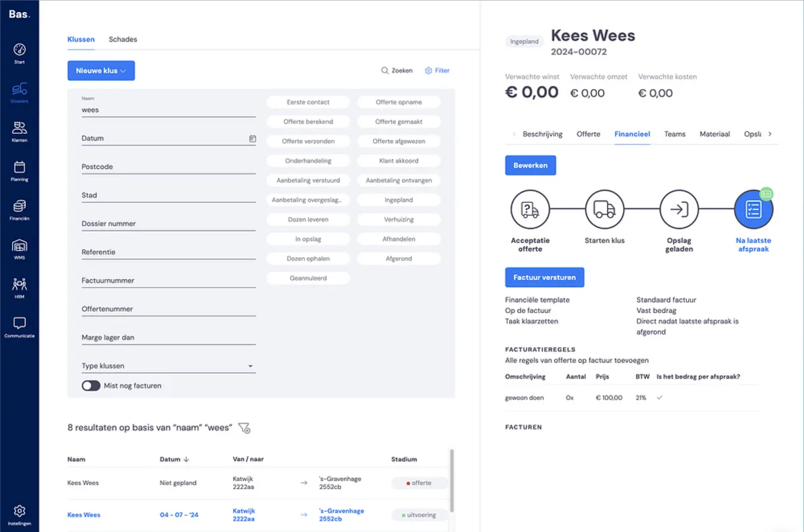Open the Beschrijving tab
Screen dimensions: 804x532
543,134
